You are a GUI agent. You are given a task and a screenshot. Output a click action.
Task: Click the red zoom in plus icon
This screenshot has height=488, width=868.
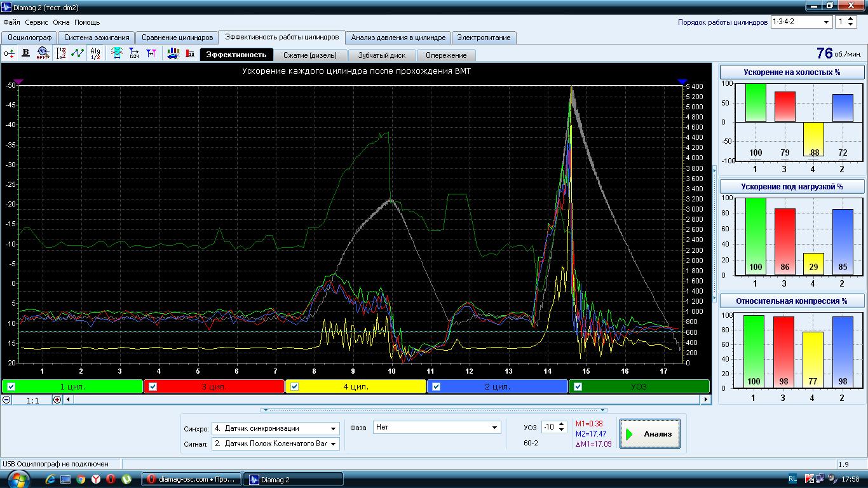tap(57, 400)
